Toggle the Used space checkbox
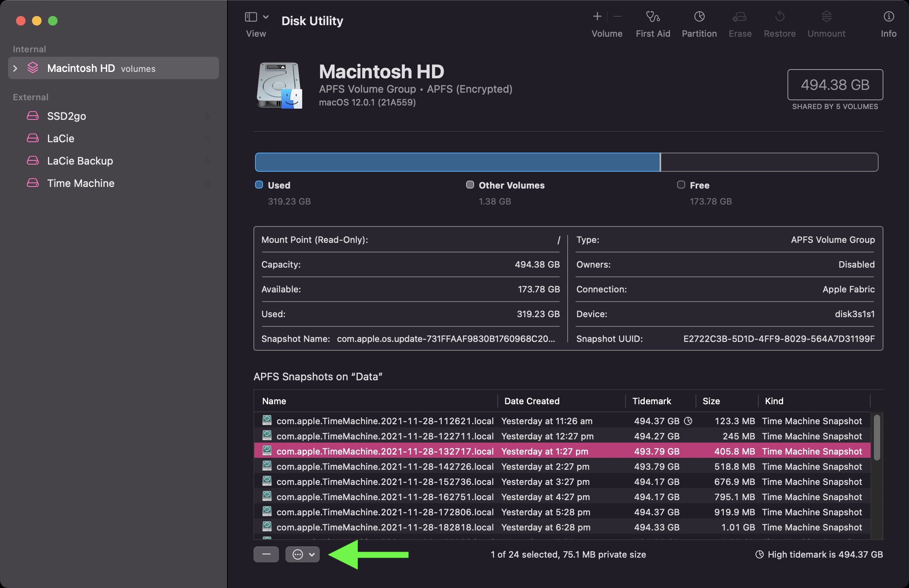 click(x=258, y=185)
